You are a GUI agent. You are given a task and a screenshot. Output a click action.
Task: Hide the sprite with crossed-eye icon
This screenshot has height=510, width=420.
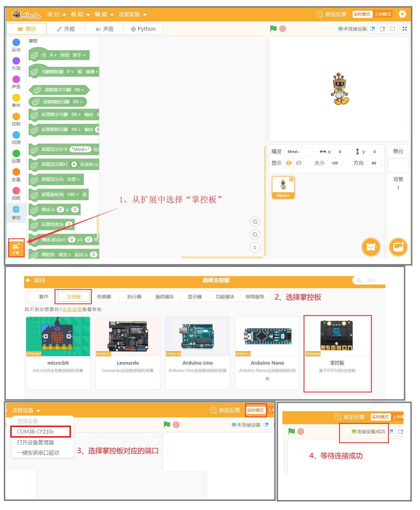point(299,163)
